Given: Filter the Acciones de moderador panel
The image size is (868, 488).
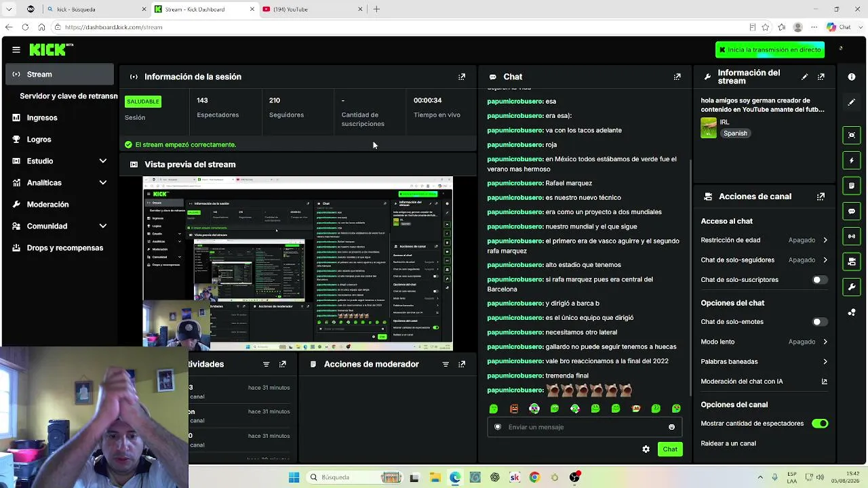Looking at the screenshot, I should [x=446, y=364].
